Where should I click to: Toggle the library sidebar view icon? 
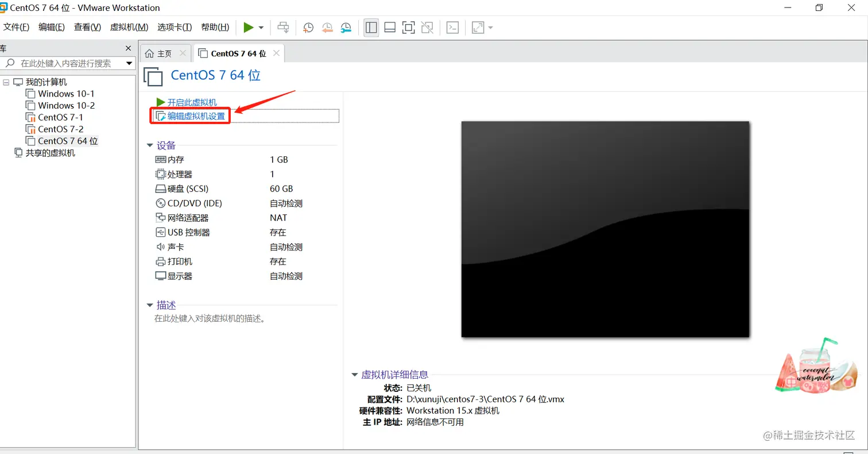point(371,27)
